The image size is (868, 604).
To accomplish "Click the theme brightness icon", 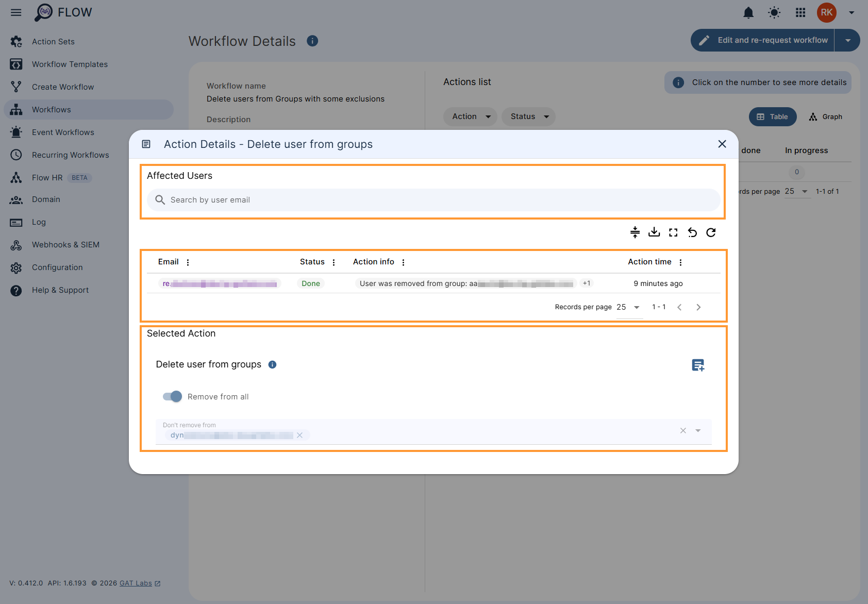I will (774, 12).
